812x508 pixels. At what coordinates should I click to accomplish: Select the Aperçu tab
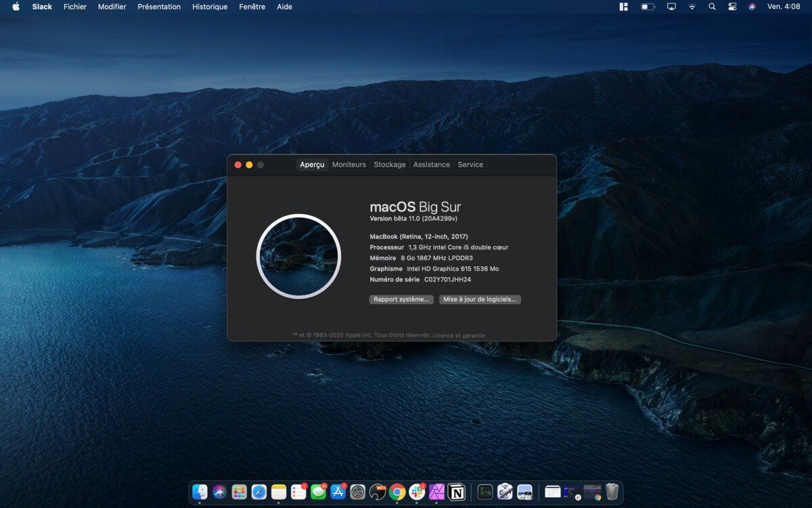point(313,165)
